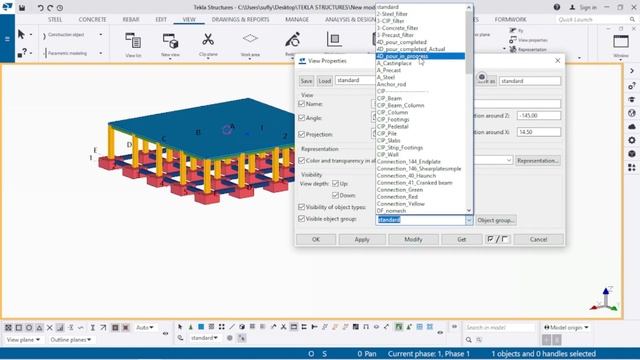
Task: Open the Outline planes dropdown
Action: tap(70, 340)
